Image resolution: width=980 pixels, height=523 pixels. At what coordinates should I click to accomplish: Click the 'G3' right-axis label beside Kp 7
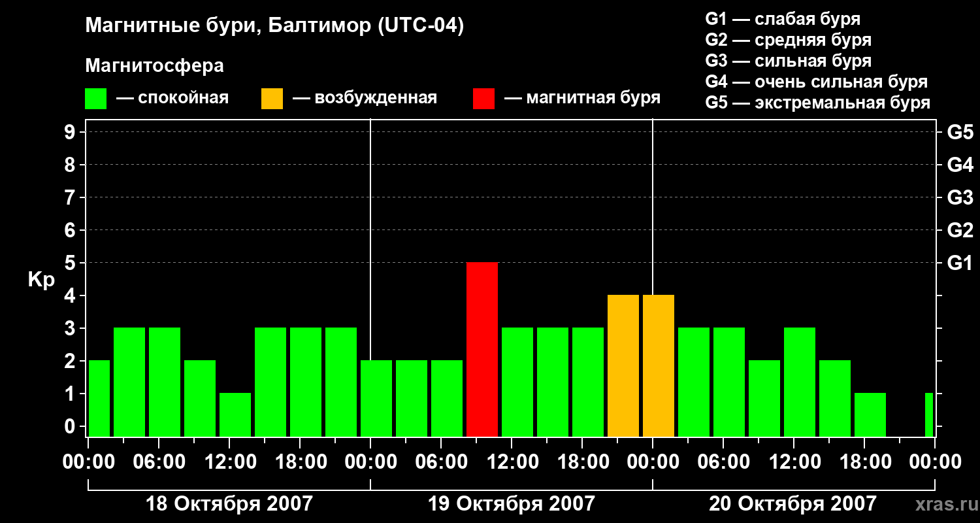960,197
